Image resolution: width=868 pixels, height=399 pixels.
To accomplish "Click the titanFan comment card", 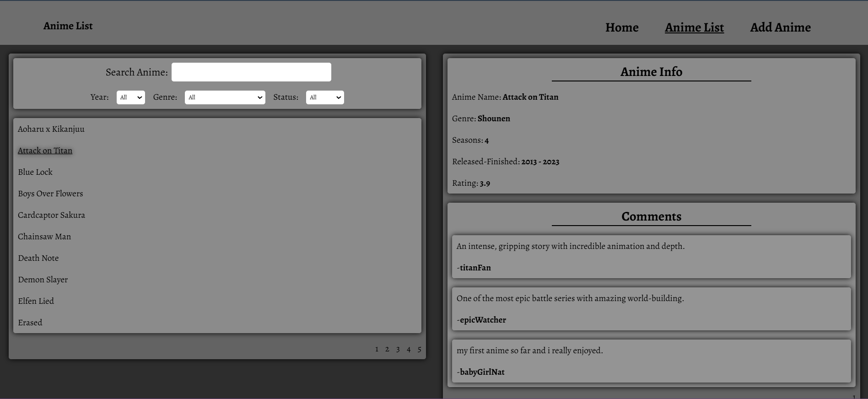I will 651,257.
